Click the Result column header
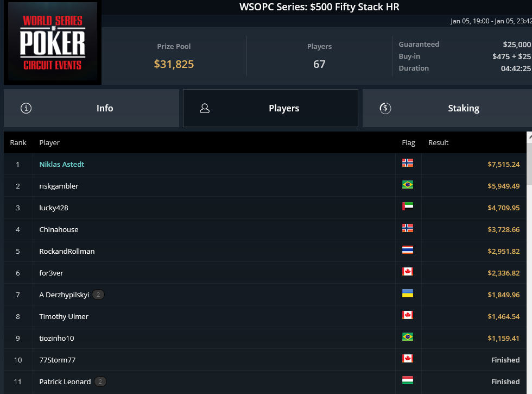 point(439,142)
